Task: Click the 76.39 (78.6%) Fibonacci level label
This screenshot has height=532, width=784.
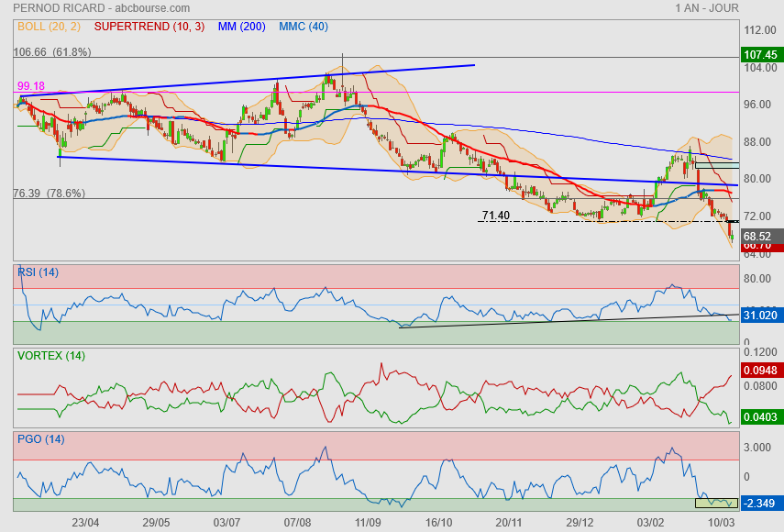Action: [50, 194]
